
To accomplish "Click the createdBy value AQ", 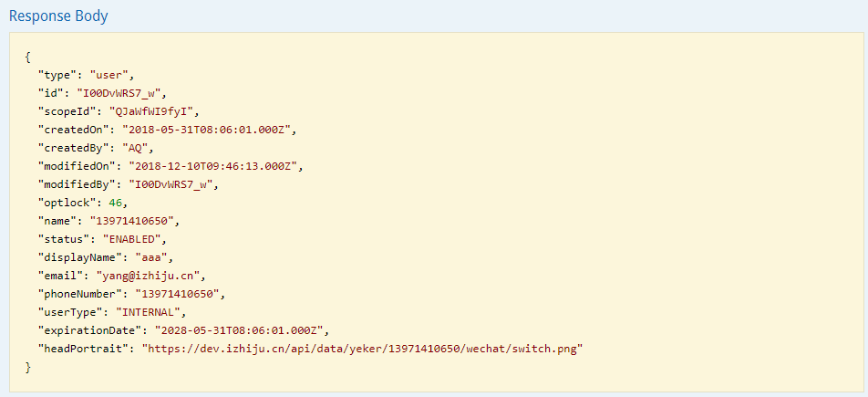I will click(x=137, y=148).
